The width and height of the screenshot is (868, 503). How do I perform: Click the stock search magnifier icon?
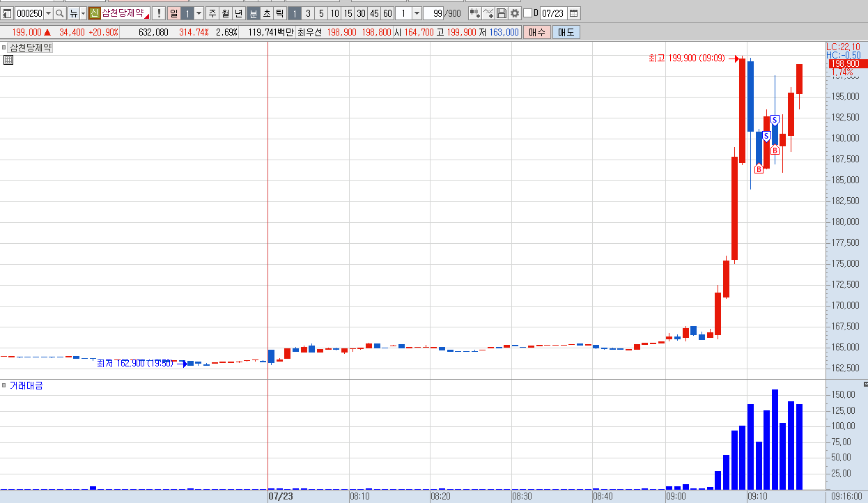point(60,13)
